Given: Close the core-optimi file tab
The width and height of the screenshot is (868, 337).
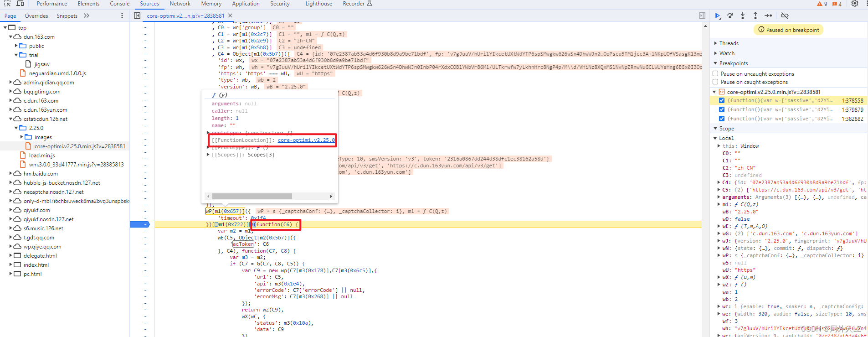Looking at the screenshot, I should tap(230, 16).
